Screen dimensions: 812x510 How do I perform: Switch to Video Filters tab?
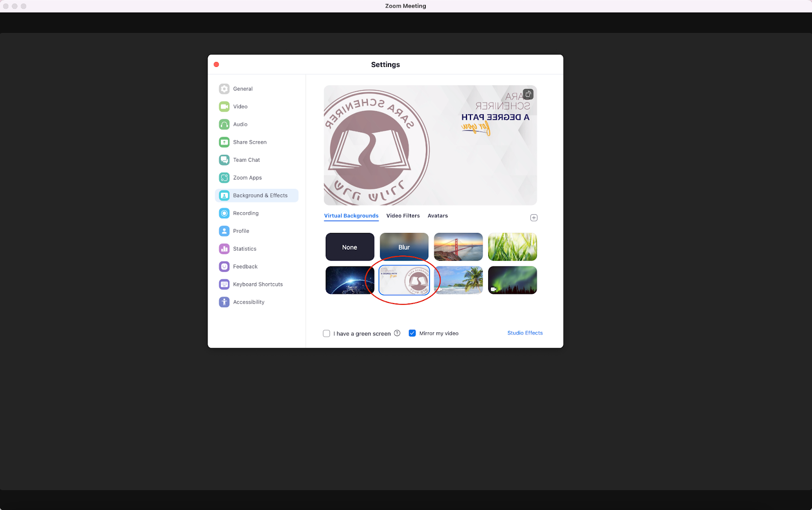403,216
